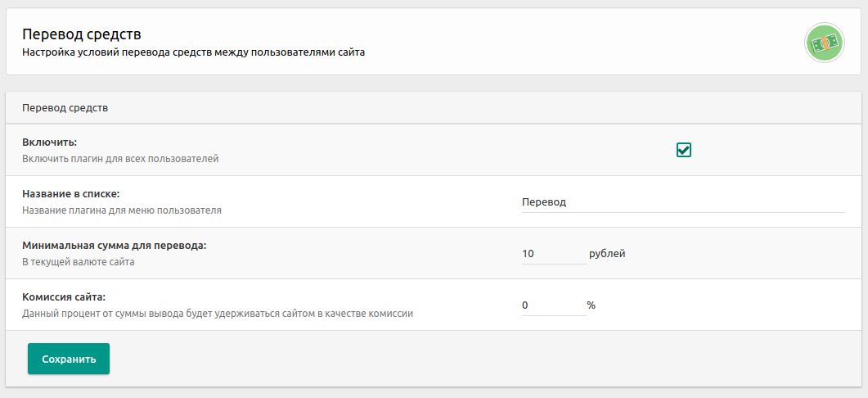
Task: Click the Название в списке: label
Action: pos(71,194)
